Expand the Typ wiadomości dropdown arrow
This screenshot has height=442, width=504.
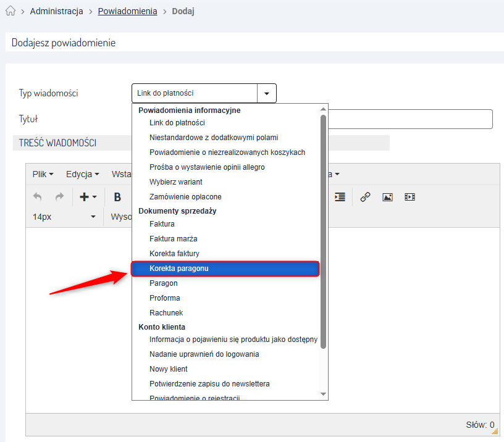pyautogui.click(x=266, y=93)
